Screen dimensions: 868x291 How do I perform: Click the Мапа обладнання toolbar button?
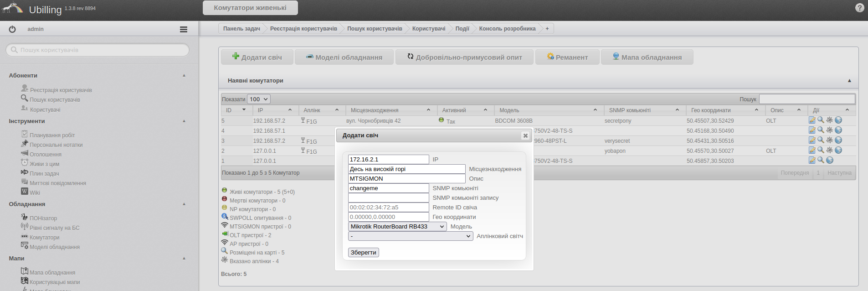pyautogui.click(x=647, y=57)
